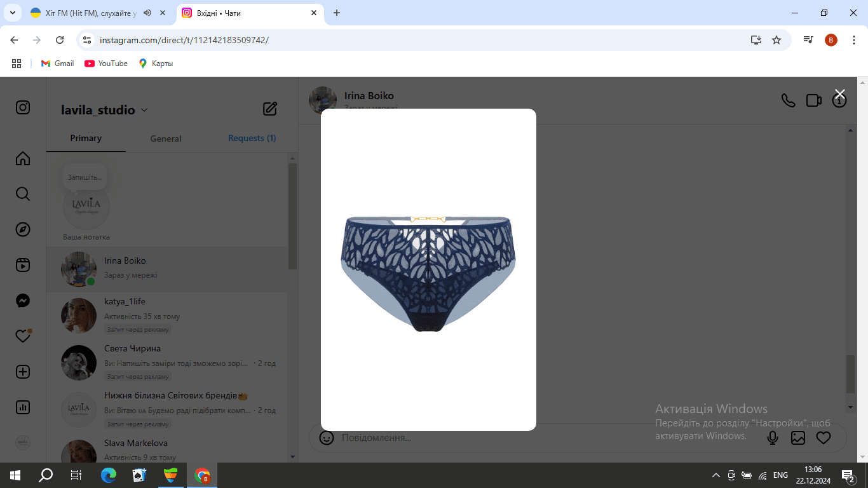This screenshot has width=868, height=488.
Task: Open profile avatar in left sidebar
Action: coord(23,443)
